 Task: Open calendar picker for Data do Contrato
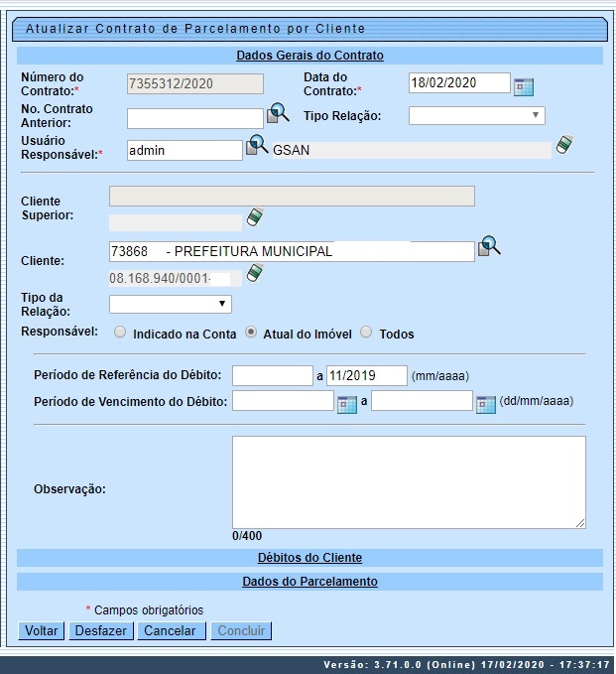click(x=524, y=86)
